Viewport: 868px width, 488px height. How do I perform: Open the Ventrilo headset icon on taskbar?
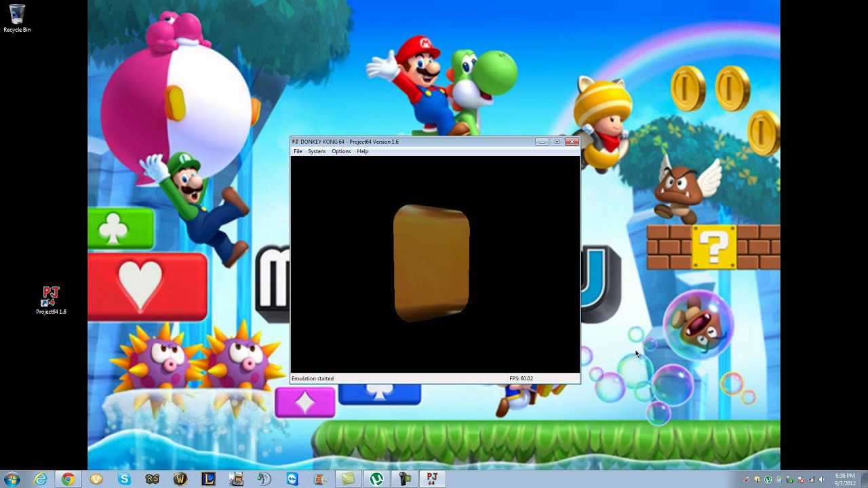coord(264,479)
